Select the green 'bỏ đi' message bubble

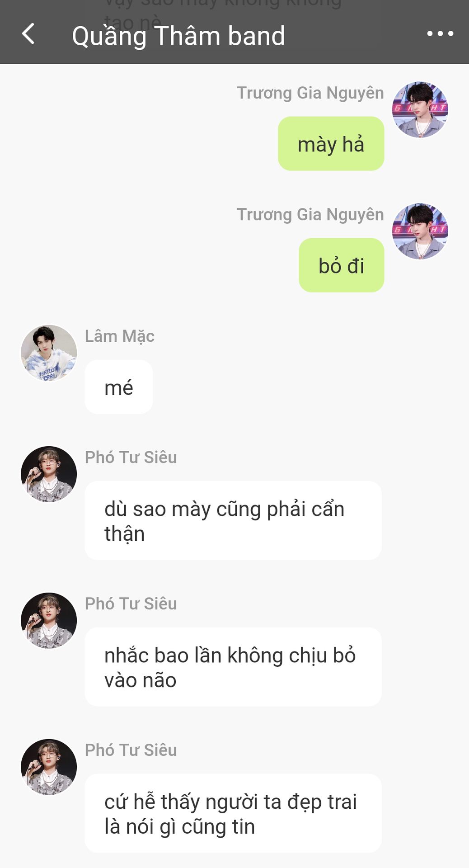(x=342, y=265)
